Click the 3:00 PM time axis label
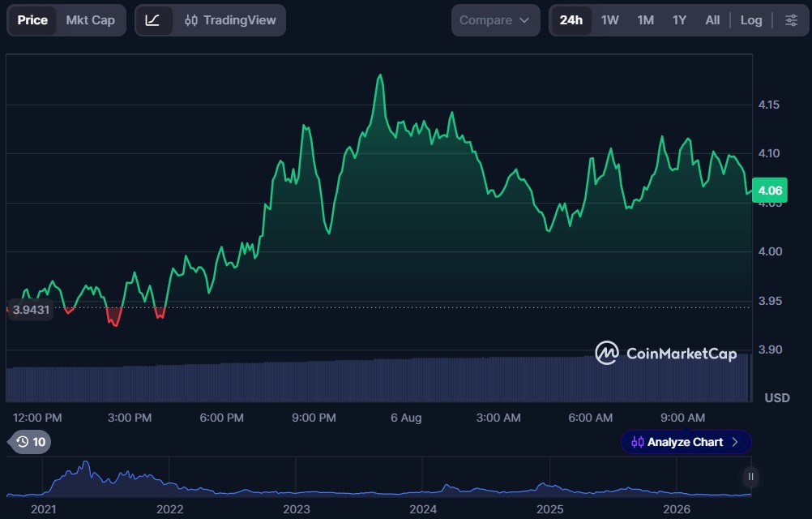This screenshot has width=812, height=519. click(x=130, y=418)
